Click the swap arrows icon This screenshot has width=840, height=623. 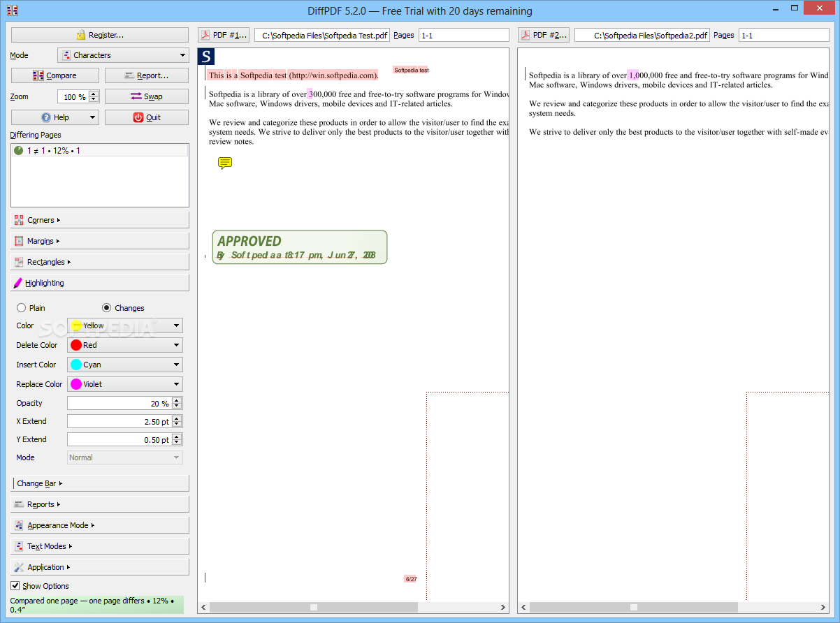[136, 96]
